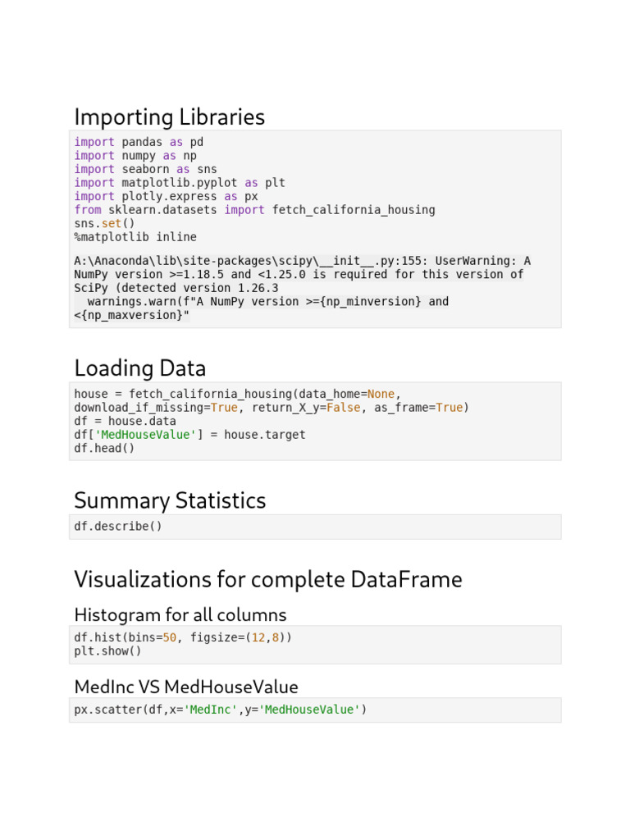Click the %matplotlib inline line
Image resolution: width=630 pixels, height=840 pixels.
coord(135,237)
